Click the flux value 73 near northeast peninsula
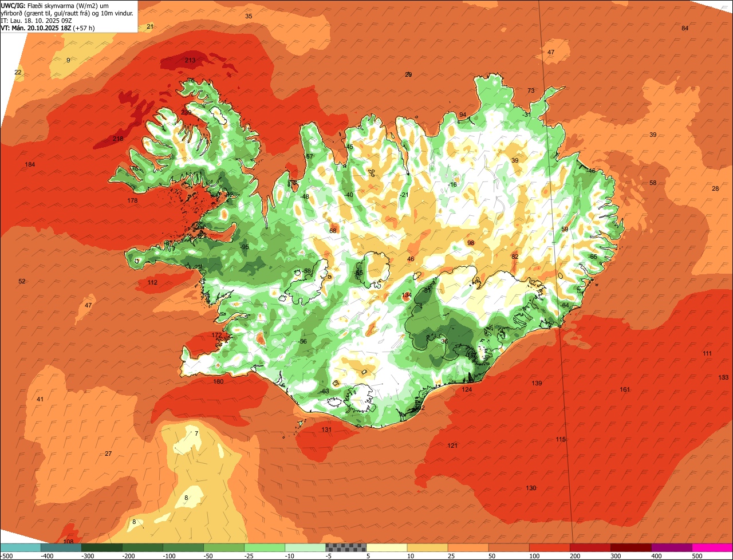 [531, 90]
